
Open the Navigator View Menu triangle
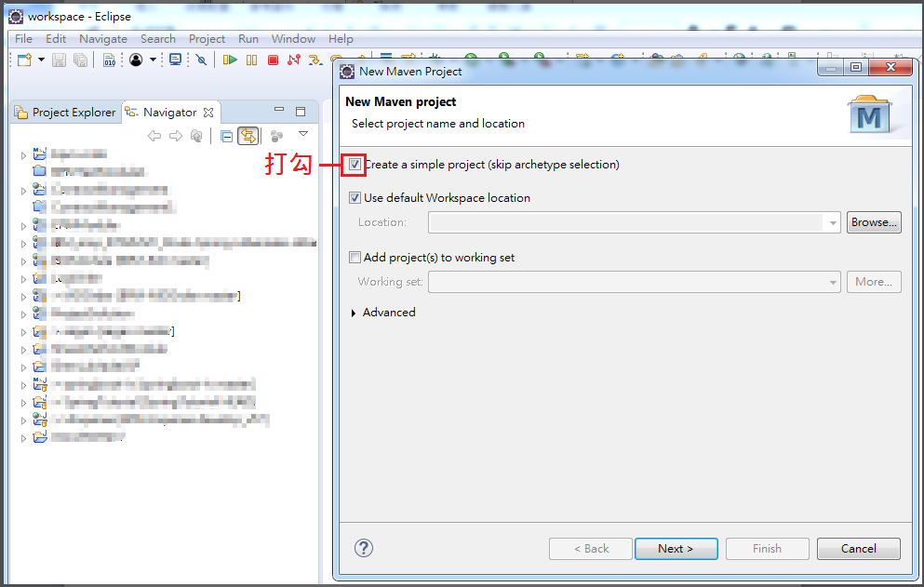pyautogui.click(x=303, y=134)
